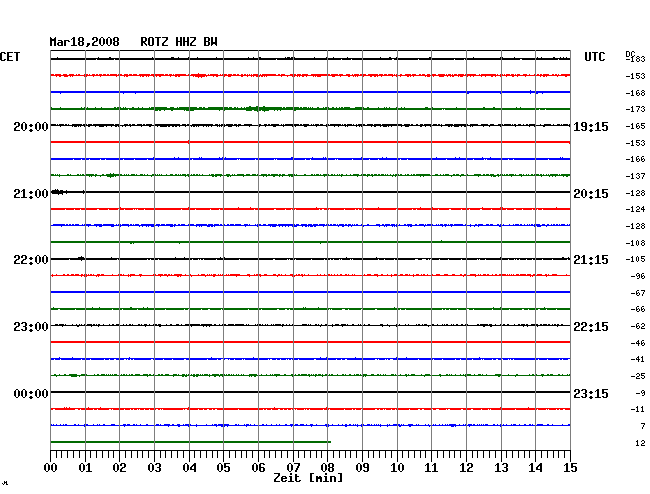Click minute tick label "14"

pyautogui.click(x=535, y=468)
